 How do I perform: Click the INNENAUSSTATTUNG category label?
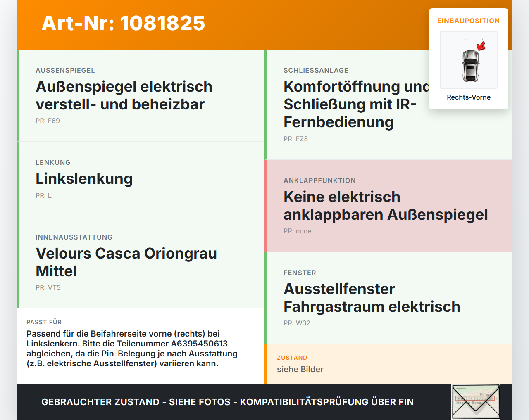click(x=74, y=237)
